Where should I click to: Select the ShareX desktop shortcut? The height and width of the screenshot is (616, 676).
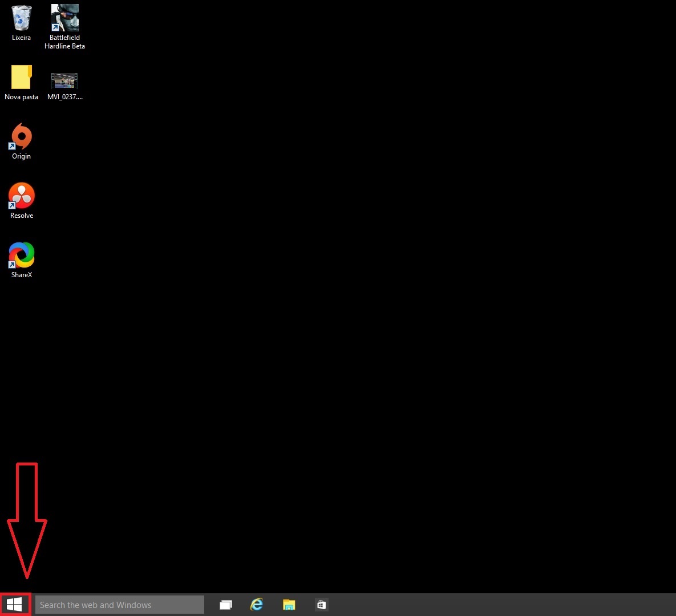point(21,255)
